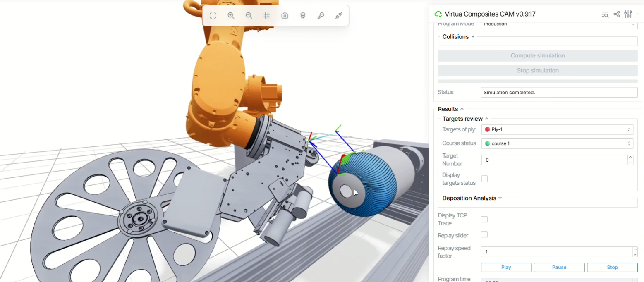Viewport: 644px width, 282px height.
Task: Click the simulation progress bar
Action: pos(538,81)
